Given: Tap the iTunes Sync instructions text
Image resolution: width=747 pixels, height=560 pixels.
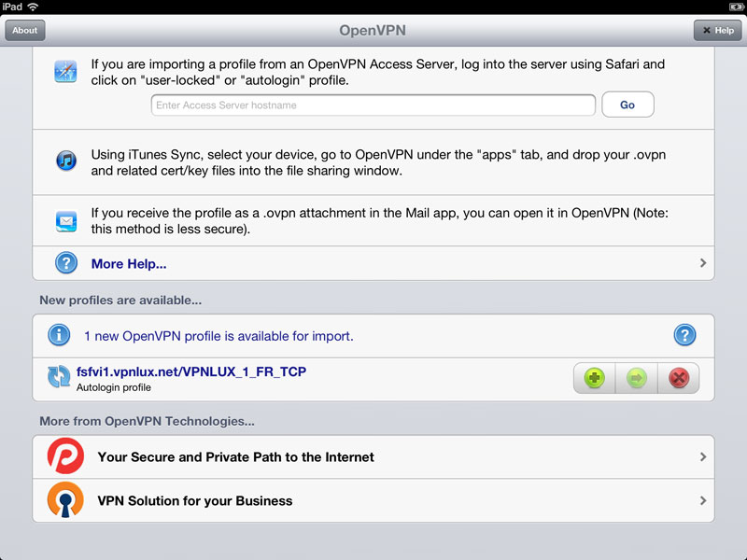Looking at the screenshot, I should click(x=378, y=162).
